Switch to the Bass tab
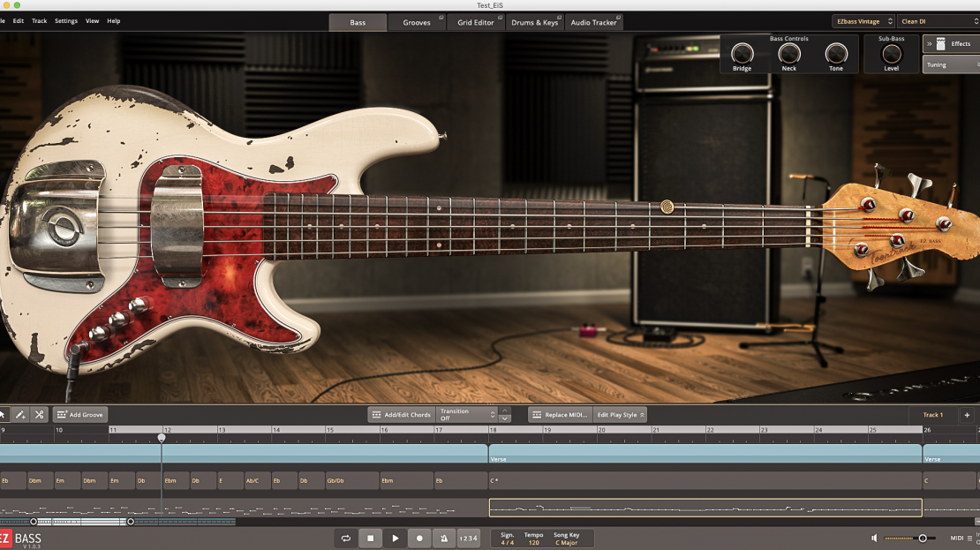Viewport: 980px width, 550px height. (x=358, y=22)
